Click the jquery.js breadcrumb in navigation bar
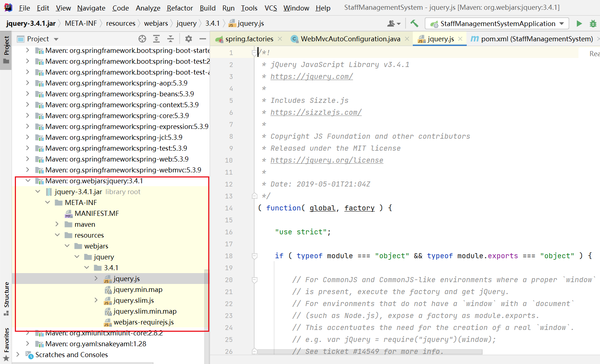600x364 pixels. click(x=246, y=24)
